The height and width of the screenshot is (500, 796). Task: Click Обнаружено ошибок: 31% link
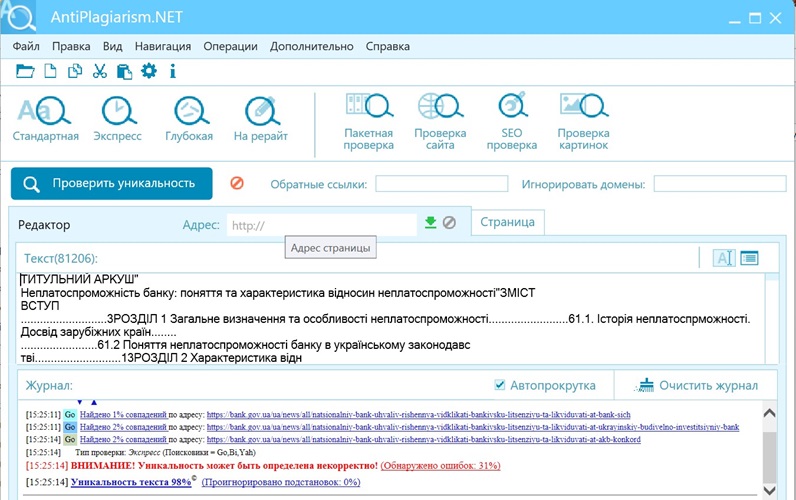coord(440,465)
